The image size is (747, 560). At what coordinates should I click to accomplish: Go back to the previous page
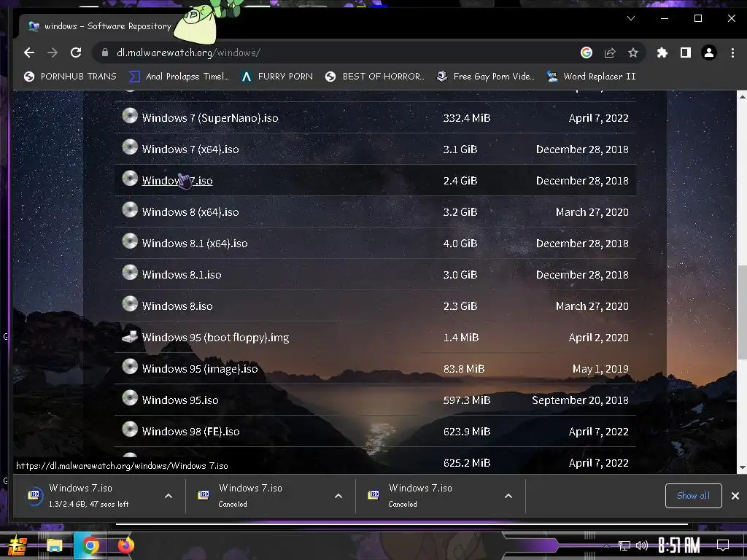point(29,52)
